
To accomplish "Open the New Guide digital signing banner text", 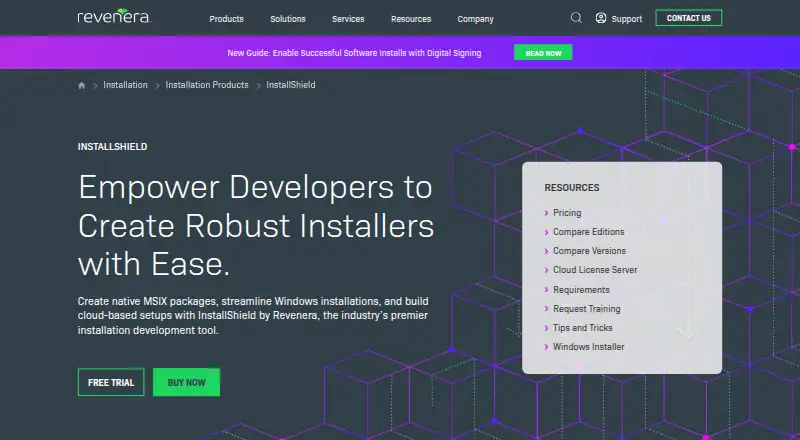I will (354, 53).
